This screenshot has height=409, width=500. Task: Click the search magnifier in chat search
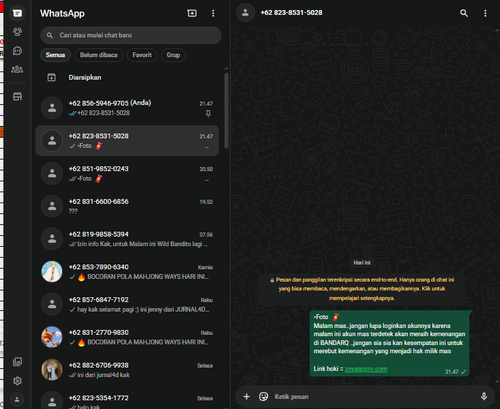pos(50,35)
